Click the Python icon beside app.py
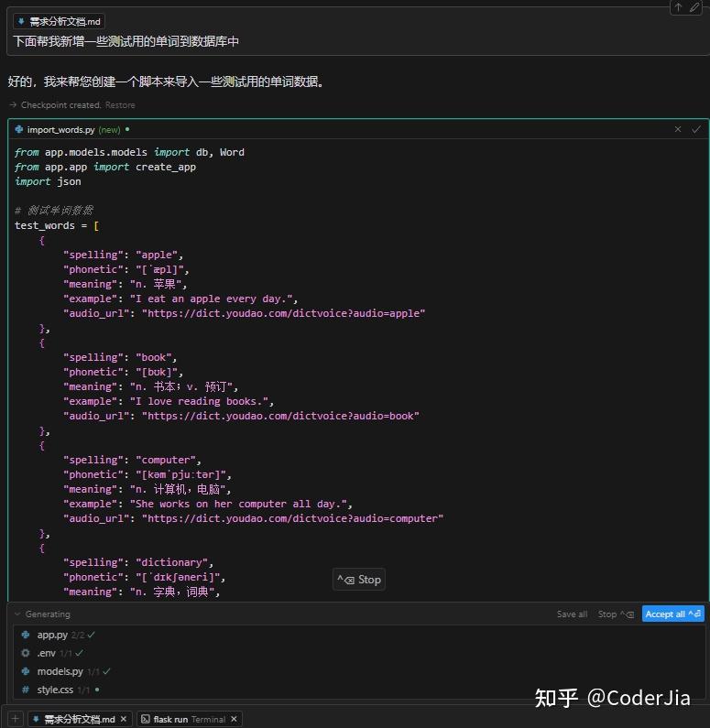710x728 pixels. pyautogui.click(x=26, y=635)
